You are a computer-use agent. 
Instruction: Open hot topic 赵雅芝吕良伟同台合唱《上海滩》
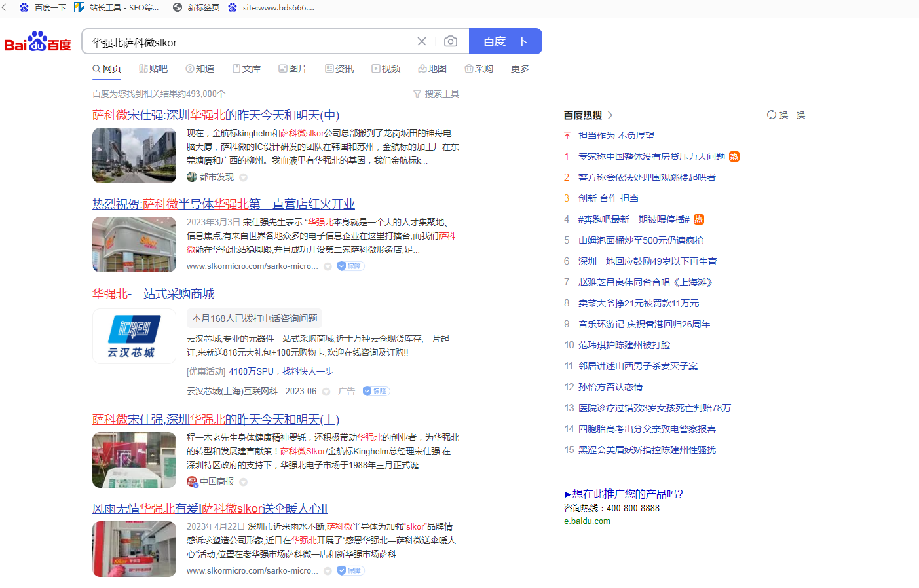point(645,282)
